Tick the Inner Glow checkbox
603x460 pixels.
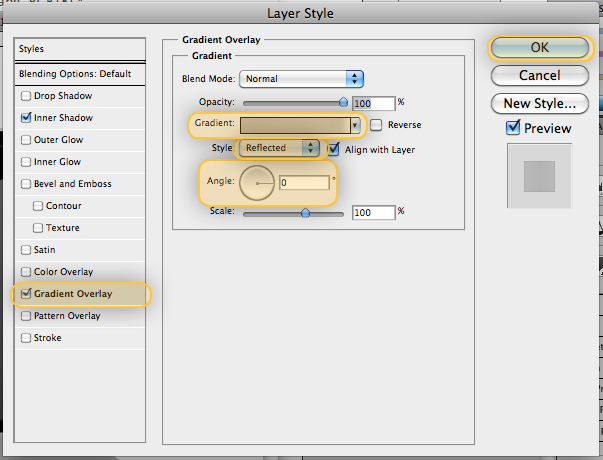pos(26,162)
